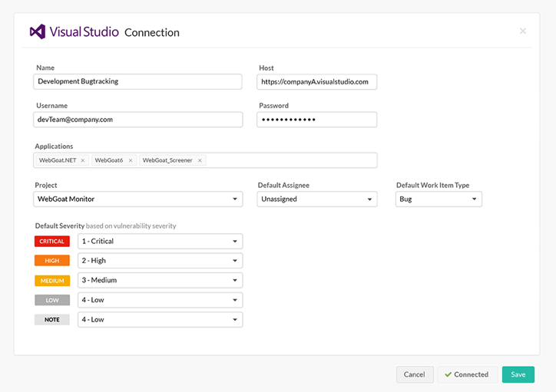The height and width of the screenshot is (392, 556).
Task: Expand the Default Assignee dropdown
Action: point(317,199)
